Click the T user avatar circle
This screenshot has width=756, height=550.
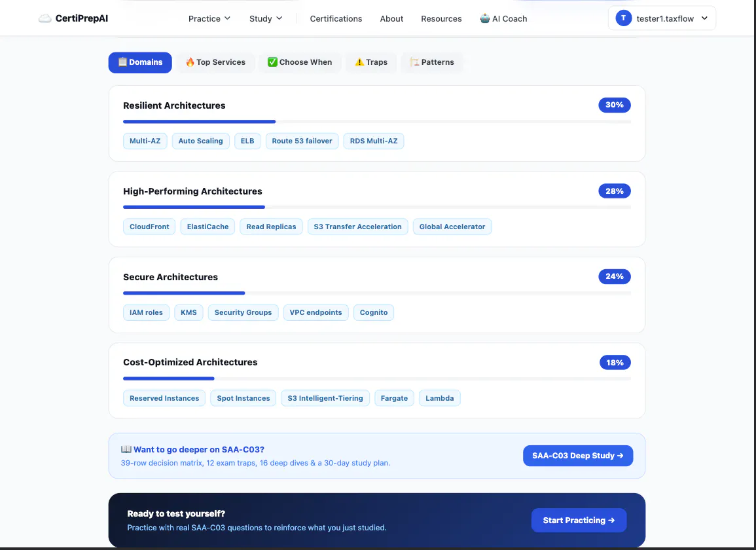(x=623, y=18)
